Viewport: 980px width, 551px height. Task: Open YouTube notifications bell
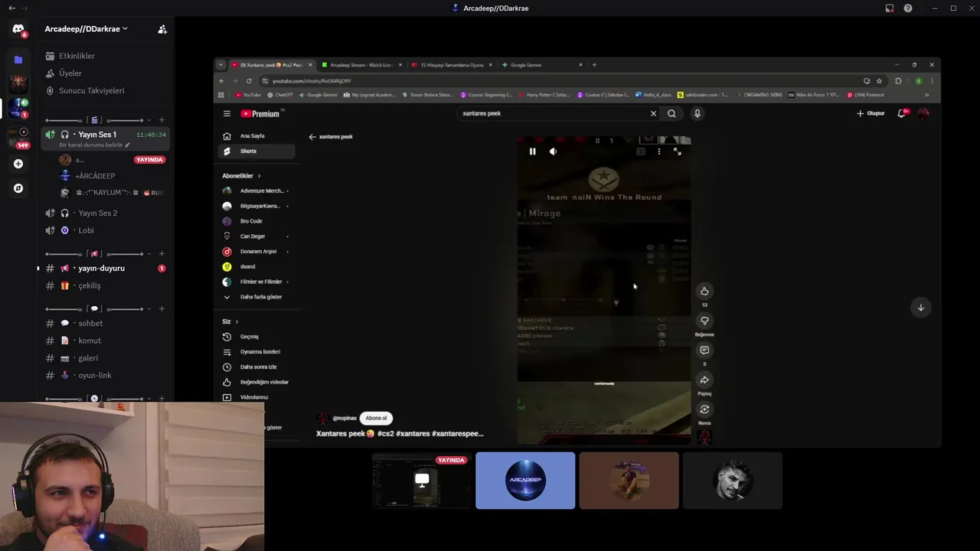pos(902,113)
